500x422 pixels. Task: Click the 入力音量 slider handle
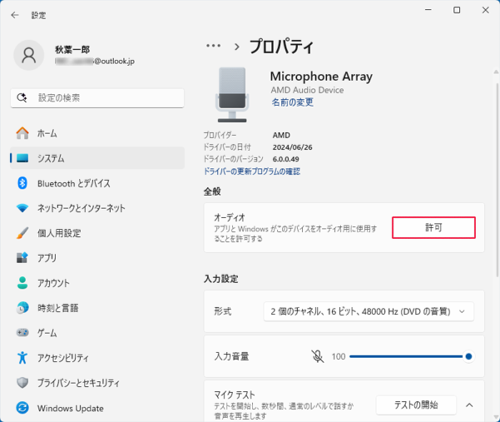pos(469,356)
